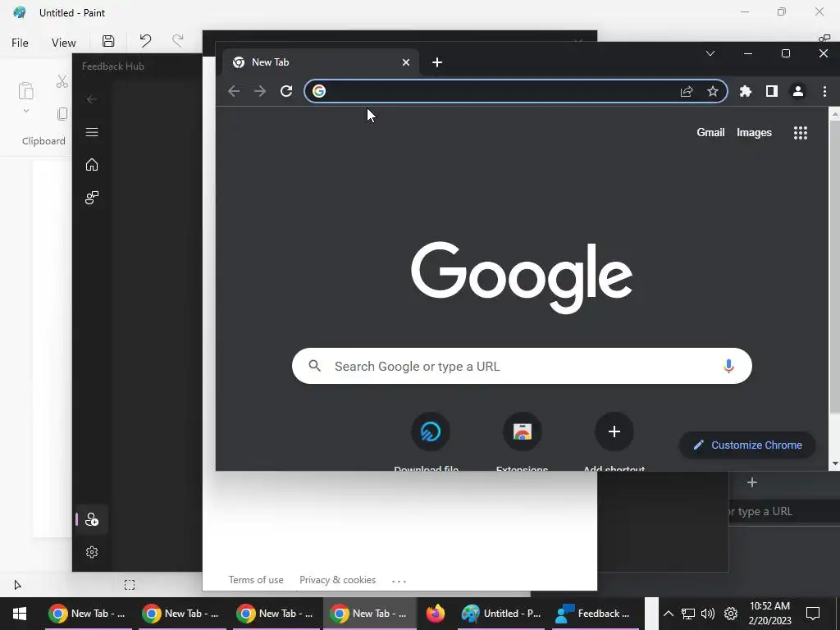Click Paint's Cut scissors icon
Viewport: 840px width, 630px height.
[x=62, y=81]
